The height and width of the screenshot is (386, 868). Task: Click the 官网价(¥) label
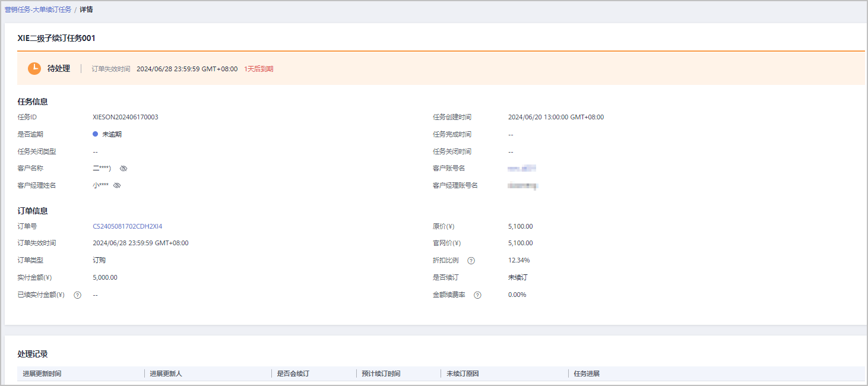[x=446, y=243]
